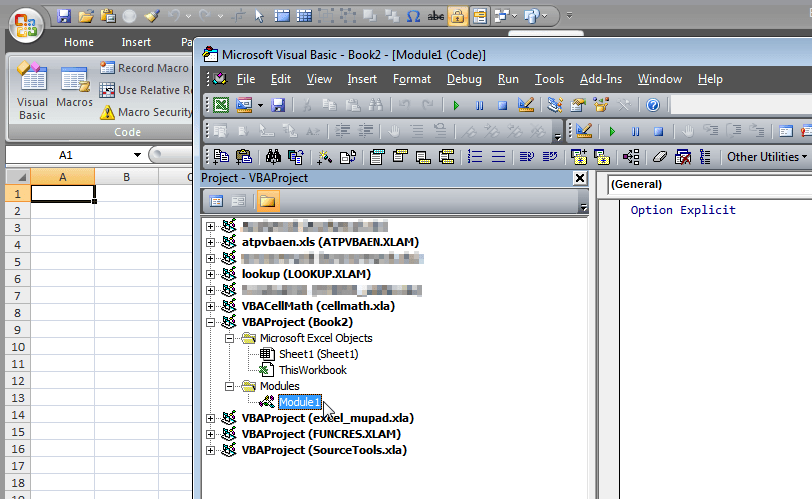This screenshot has height=499, width=812.
Task: Open the Insert UserForm dropdown arrow
Action: [260, 106]
